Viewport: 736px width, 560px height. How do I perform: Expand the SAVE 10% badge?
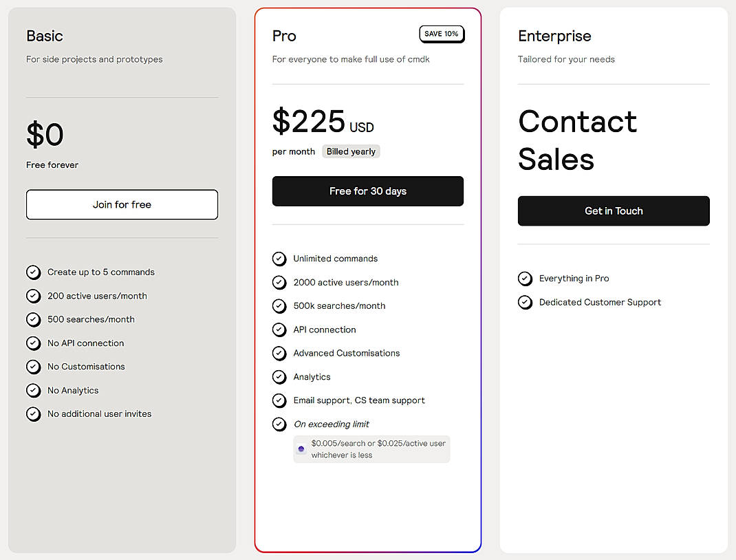point(442,33)
